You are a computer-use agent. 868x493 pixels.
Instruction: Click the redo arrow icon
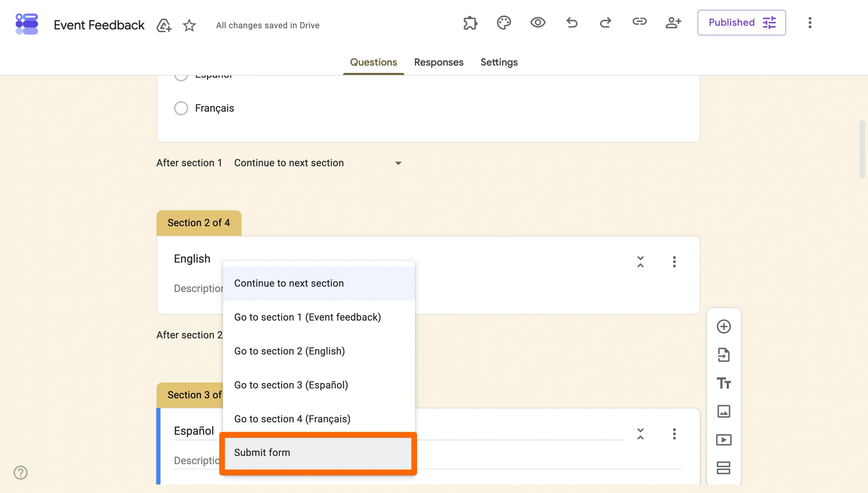[x=606, y=23]
